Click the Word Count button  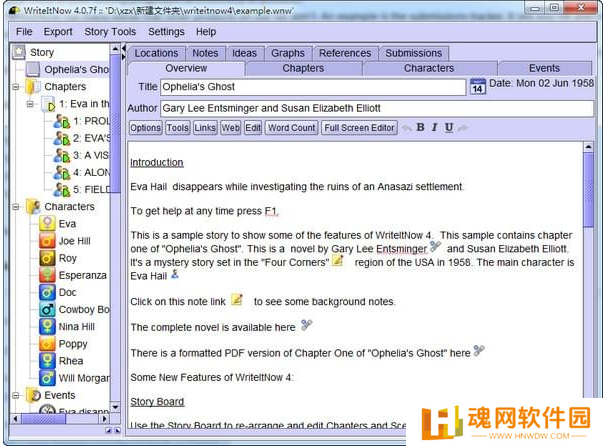click(x=292, y=128)
